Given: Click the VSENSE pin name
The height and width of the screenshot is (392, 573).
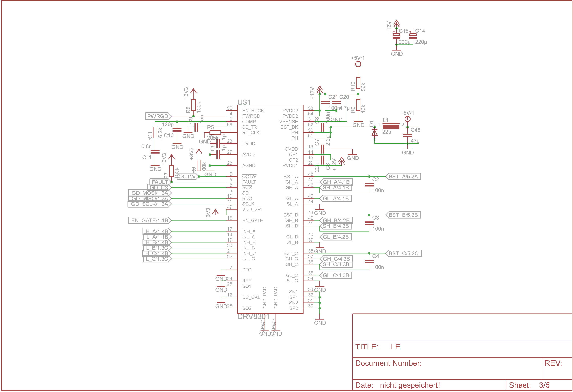Looking at the screenshot, I should (x=289, y=122).
